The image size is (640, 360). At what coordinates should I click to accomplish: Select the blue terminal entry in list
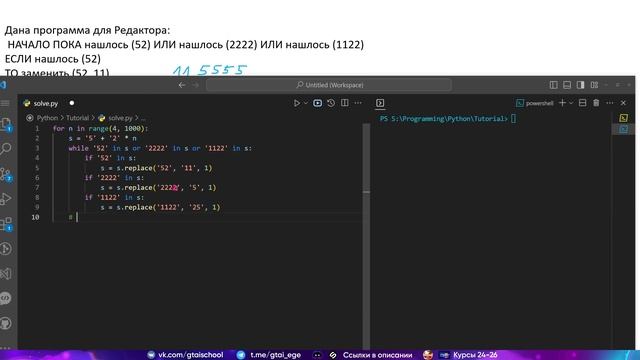click(x=623, y=129)
